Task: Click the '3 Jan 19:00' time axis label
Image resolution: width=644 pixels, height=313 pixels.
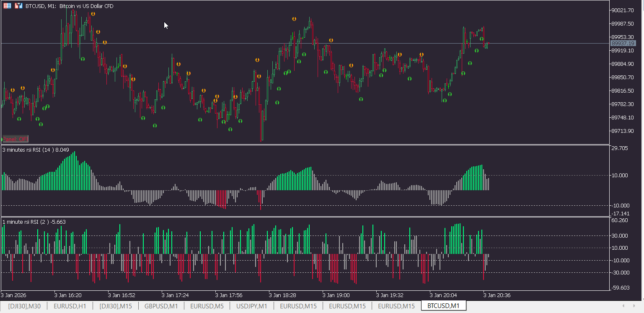Action: [x=336, y=295]
